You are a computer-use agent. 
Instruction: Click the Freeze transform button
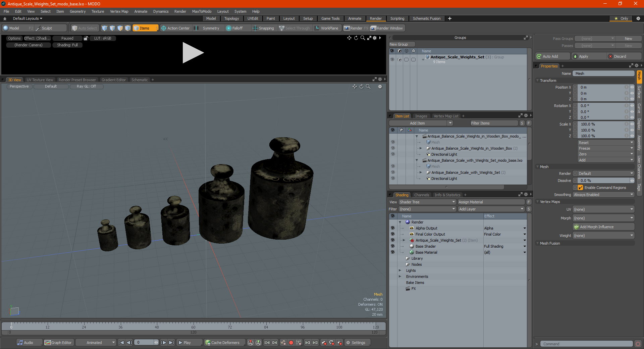[x=606, y=148]
